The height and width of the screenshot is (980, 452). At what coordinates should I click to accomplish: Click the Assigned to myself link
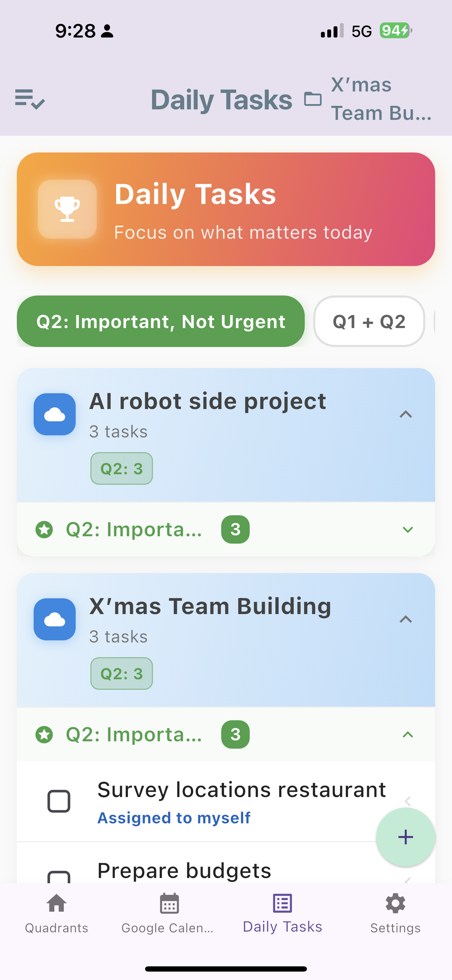(174, 817)
